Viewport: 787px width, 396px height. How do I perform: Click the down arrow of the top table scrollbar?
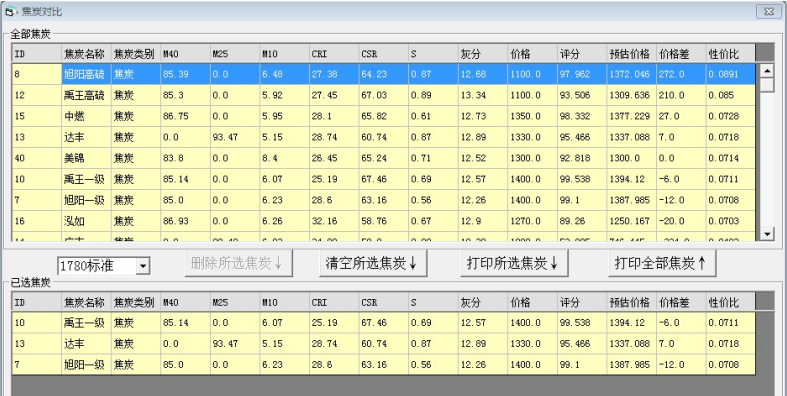click(x=767, y=234)
